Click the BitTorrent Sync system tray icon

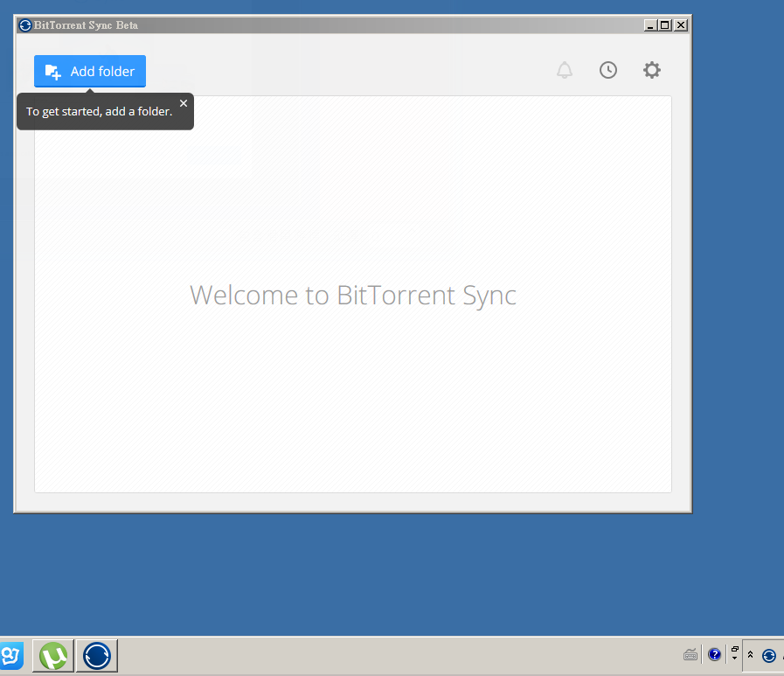[769, 655]
